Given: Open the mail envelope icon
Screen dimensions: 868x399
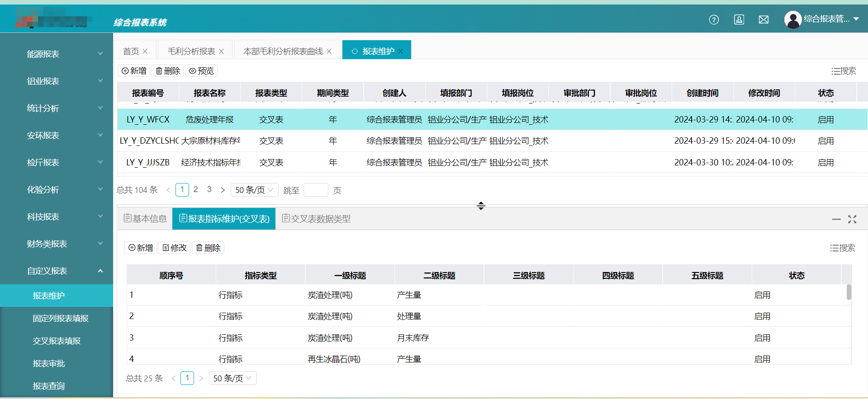Looking at the screenshot, I should coord(764,19).
